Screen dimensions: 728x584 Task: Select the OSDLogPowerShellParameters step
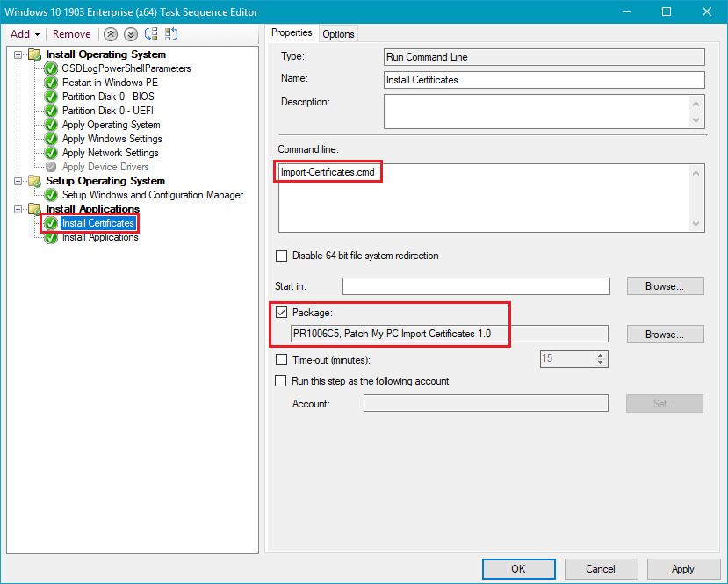point(126,68)
